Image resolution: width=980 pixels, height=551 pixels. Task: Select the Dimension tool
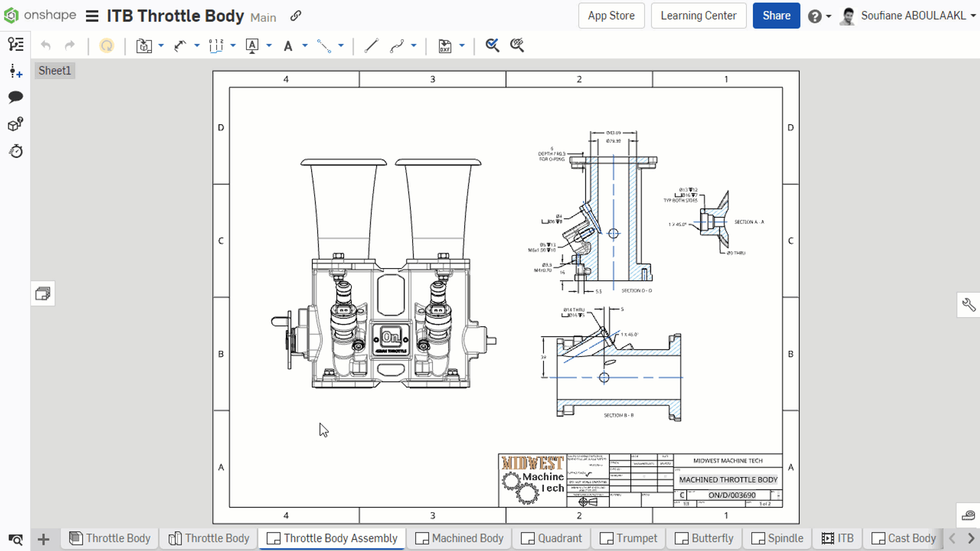coord(181,45)
